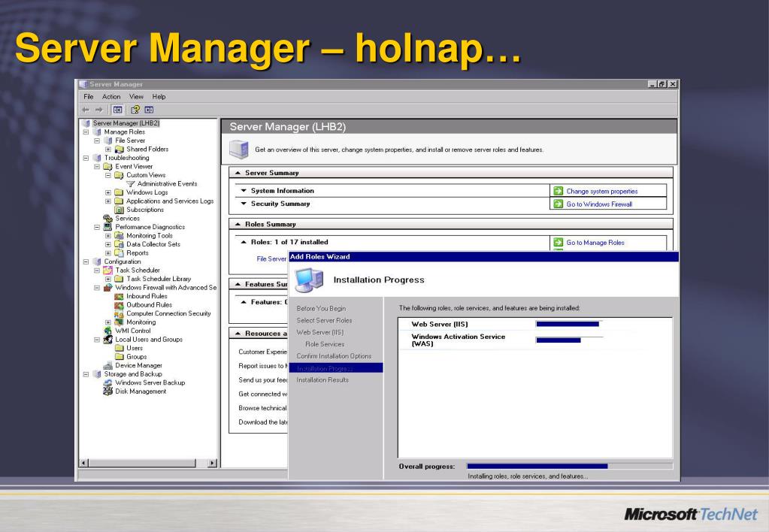Expand the Security Summary section

pyautogui.click(x=244, y=203)
